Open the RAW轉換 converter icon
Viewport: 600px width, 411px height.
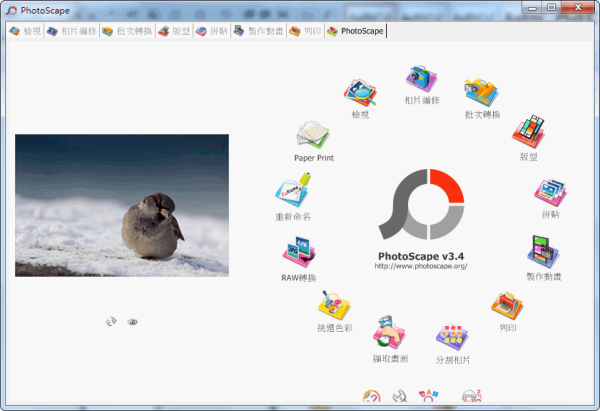299,253
